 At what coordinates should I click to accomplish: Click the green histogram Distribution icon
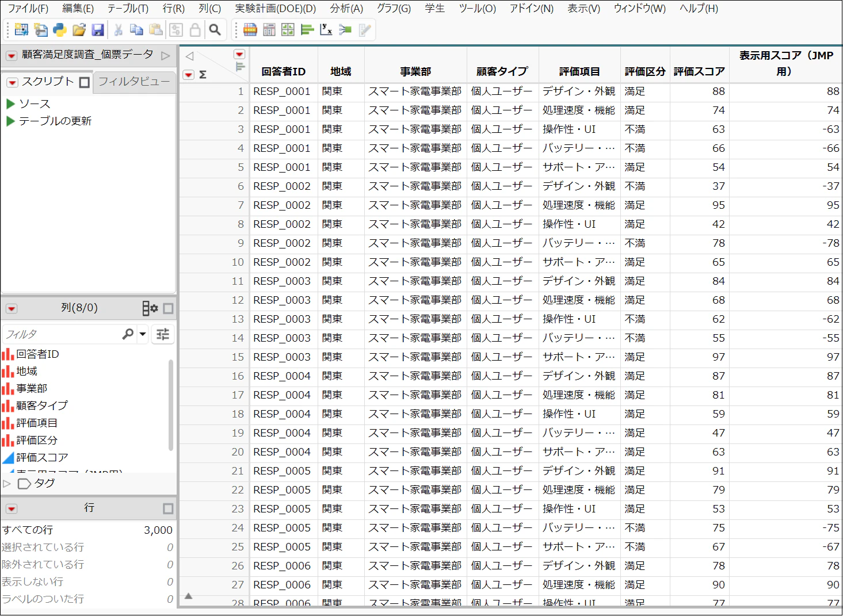point(307,30)
